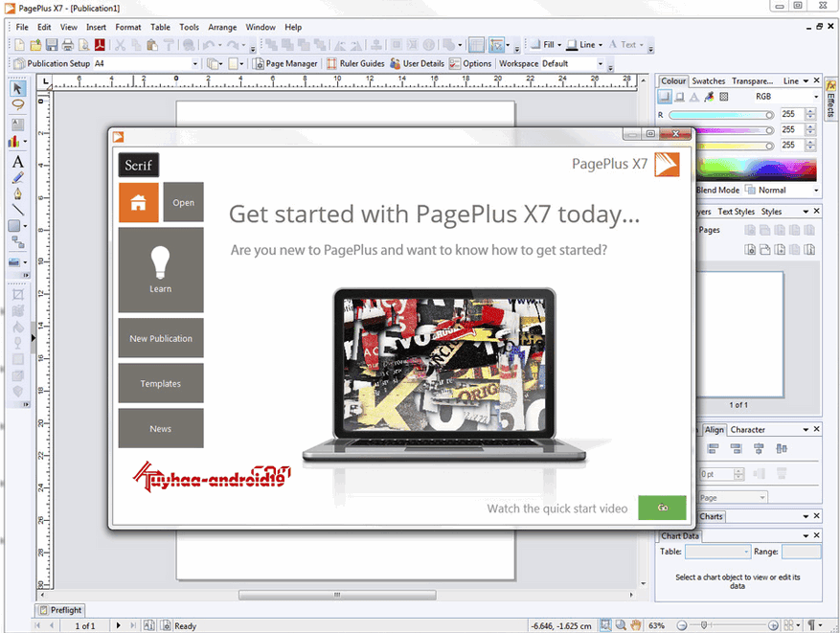Screen dimensions: 840x633
Task: Expand the Fill colour dropdown
Action: [x=558, y=45]
